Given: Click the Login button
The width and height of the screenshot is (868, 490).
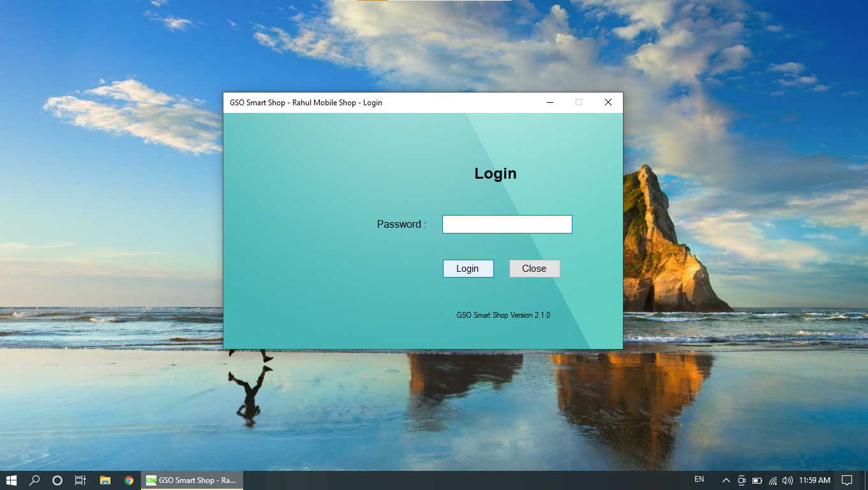Looking at the screenshot, I should [468, 269].
